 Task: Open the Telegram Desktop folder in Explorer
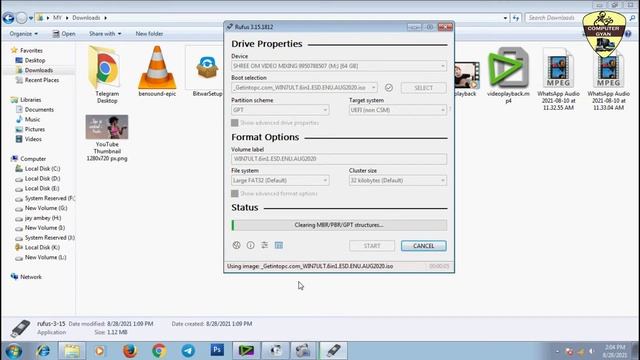pos(107,74)
